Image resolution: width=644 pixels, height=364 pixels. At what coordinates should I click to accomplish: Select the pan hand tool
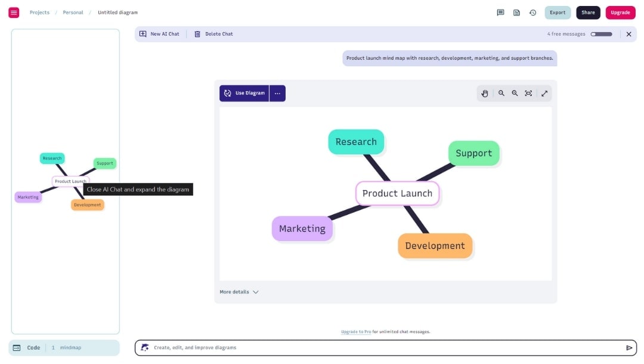pyautogui.click(x=485, y=93)
